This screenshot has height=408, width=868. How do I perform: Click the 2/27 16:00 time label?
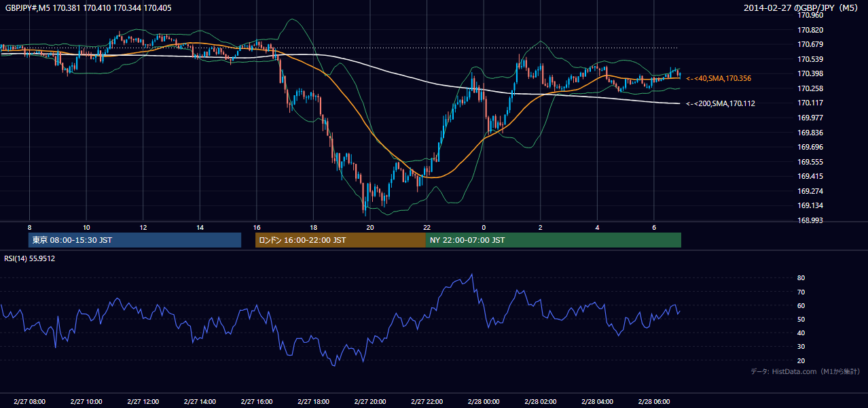[x=256, y=401]
